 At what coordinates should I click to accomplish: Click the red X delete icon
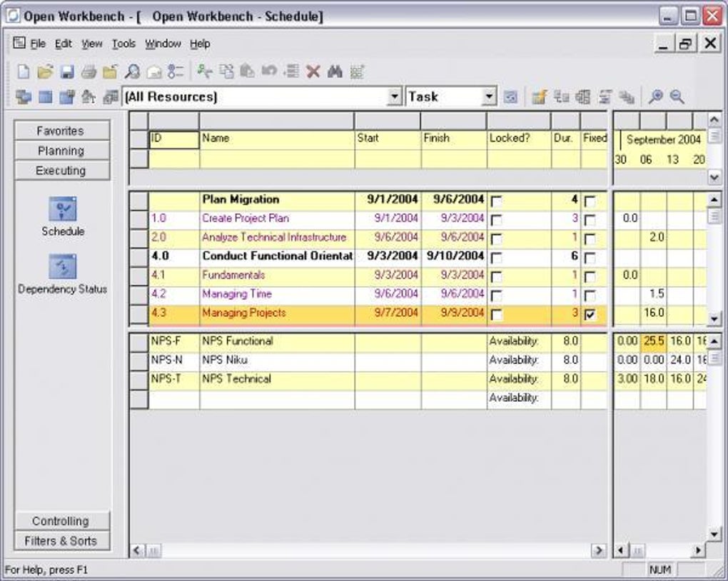pos(313,71)
